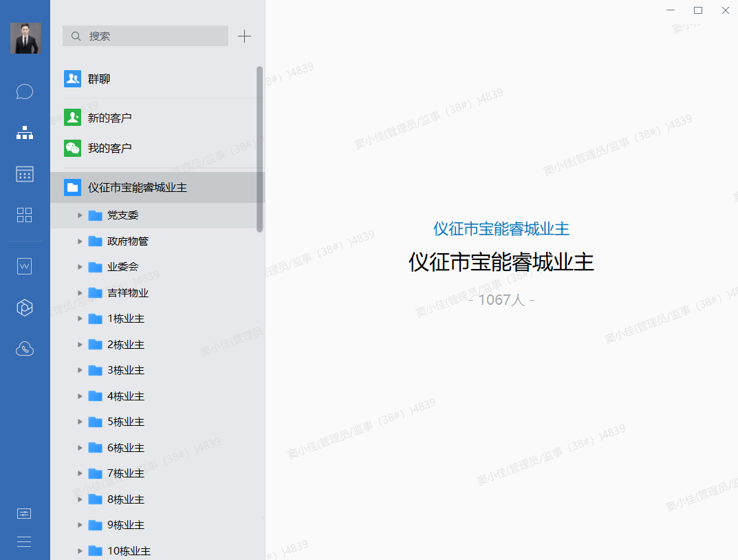Expand the 3栋业主 folder arrow

click(80, 370)
